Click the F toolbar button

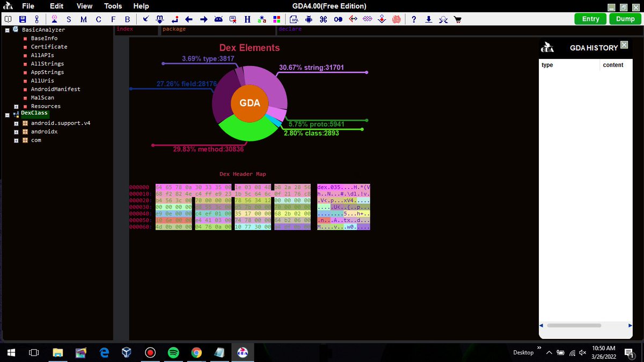click(x=113, y=19)
